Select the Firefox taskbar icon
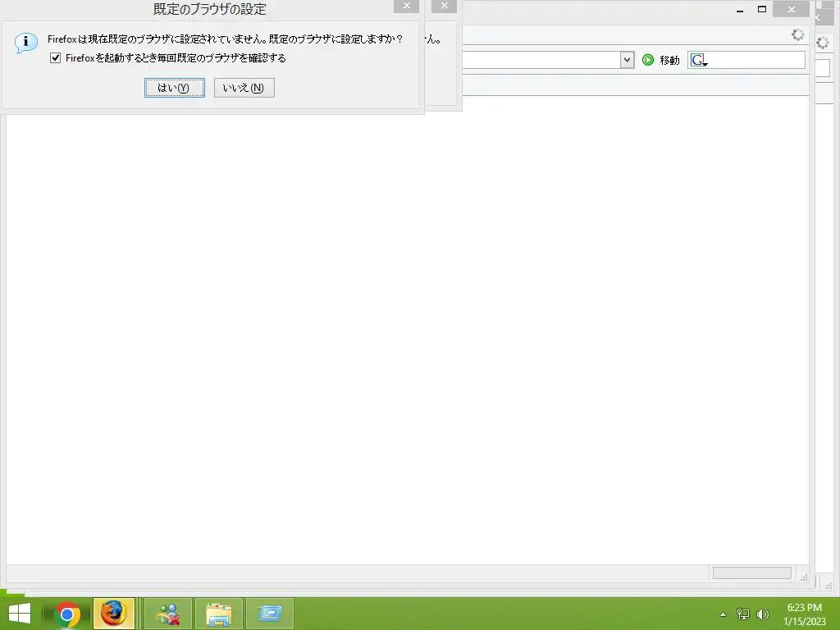This screenshot has width=840, height=630. 113,614
